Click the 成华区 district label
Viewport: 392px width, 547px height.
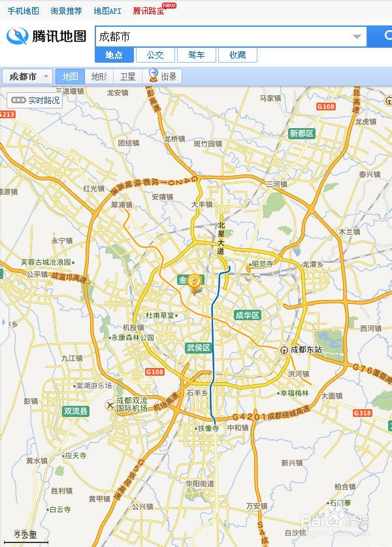click(x=248, y=316)
